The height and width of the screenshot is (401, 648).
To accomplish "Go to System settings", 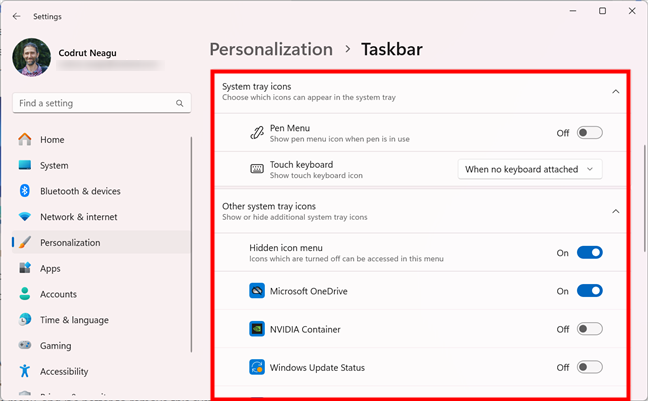I will pos(101,165).
